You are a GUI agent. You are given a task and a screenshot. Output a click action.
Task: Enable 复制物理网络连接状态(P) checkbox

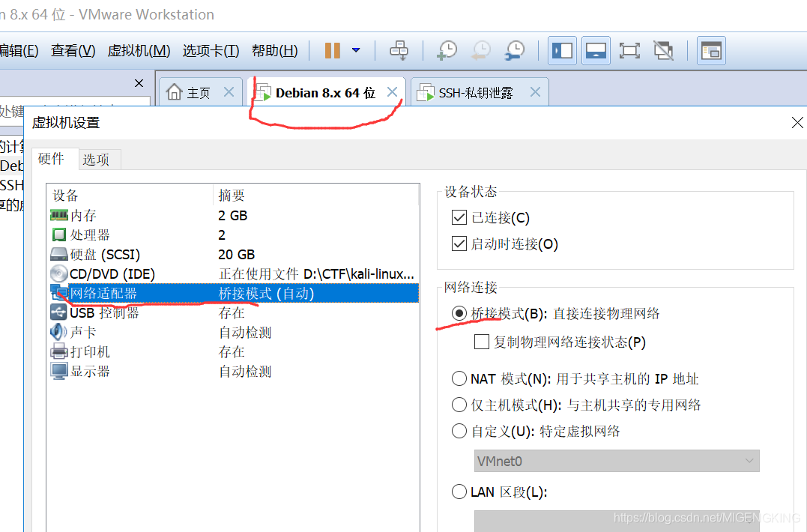coord(482,342)
